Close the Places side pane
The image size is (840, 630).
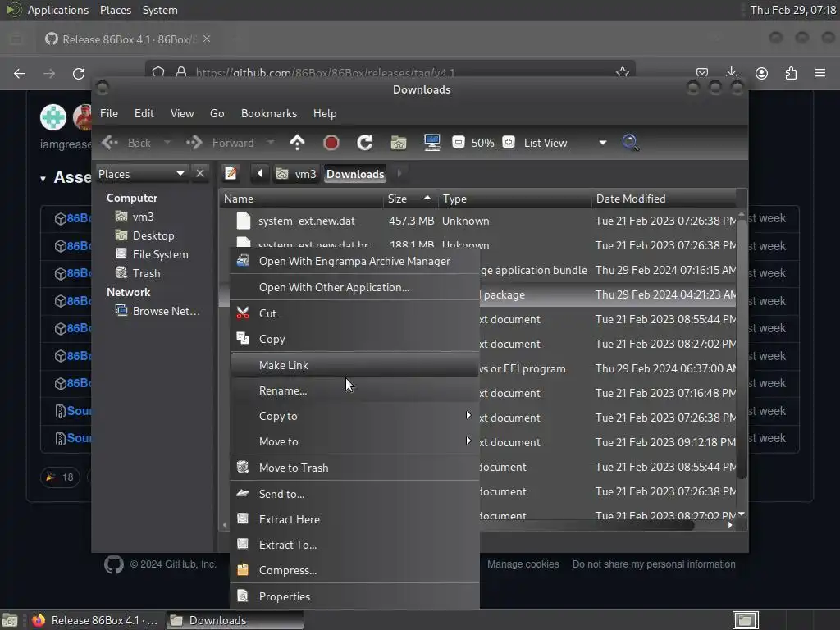pyautogui.click(x=200, y=174)
